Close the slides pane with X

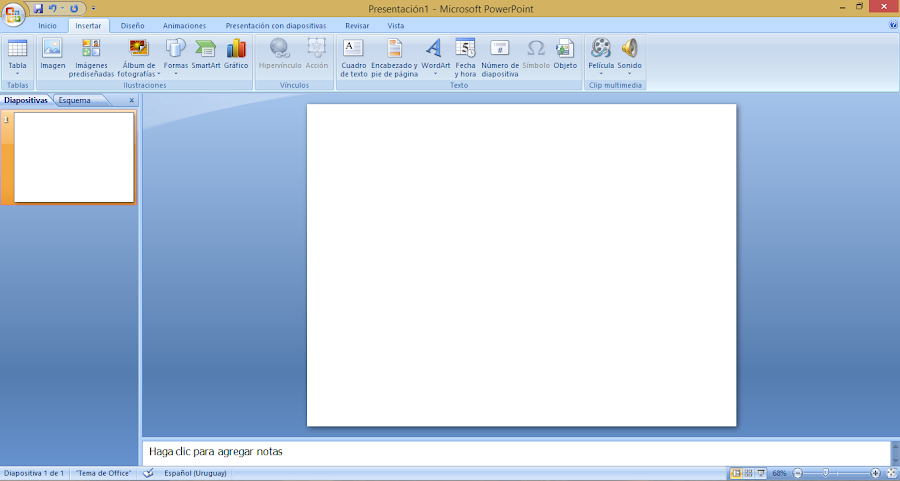point(131,100)
